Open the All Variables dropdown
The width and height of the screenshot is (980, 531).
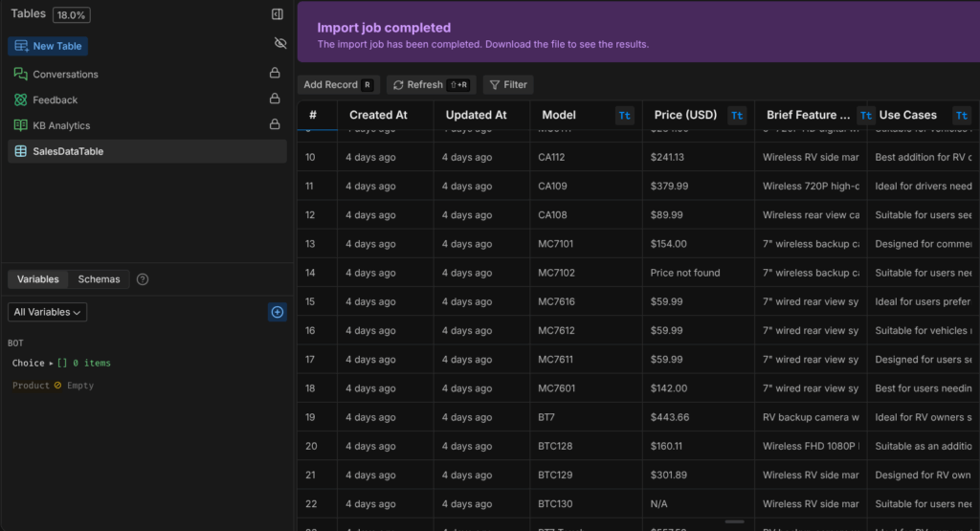click(x=48, y=312)
